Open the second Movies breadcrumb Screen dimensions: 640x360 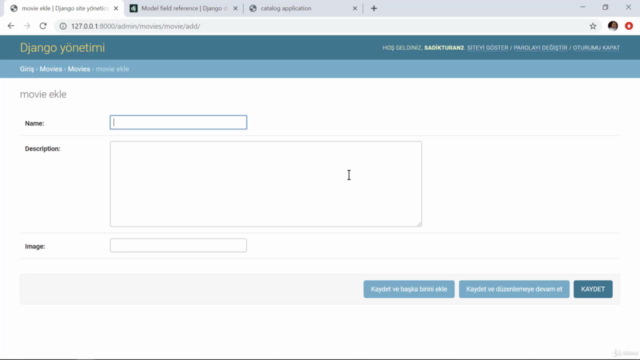(79, 69)
